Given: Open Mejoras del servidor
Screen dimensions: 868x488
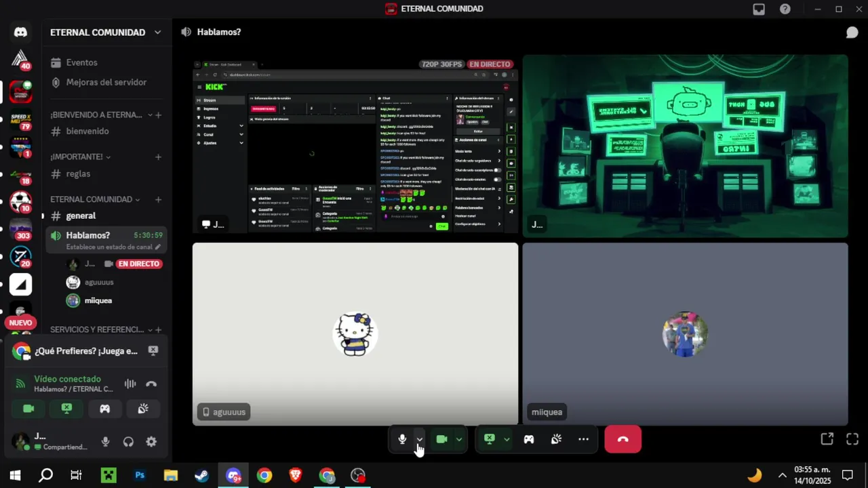Looking at the screenshot, I should point(106,82).
